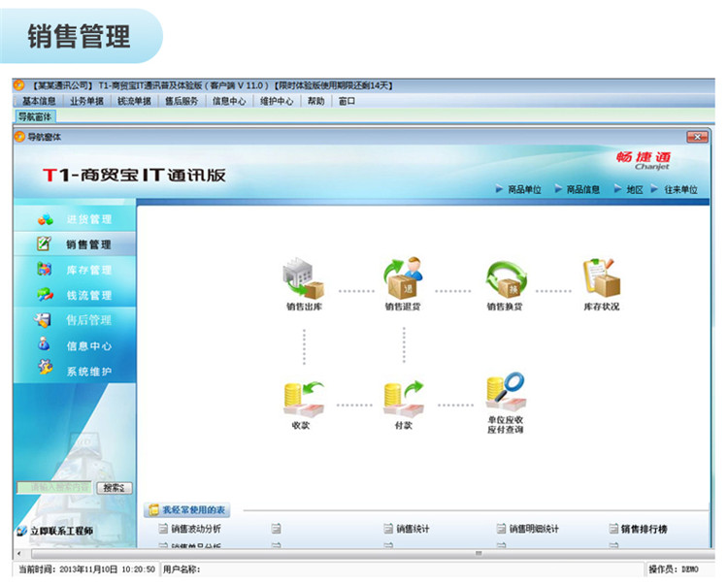The image size is (728, 585).
Task: Open the 业务单据 menu
Action: pos(86,101)
